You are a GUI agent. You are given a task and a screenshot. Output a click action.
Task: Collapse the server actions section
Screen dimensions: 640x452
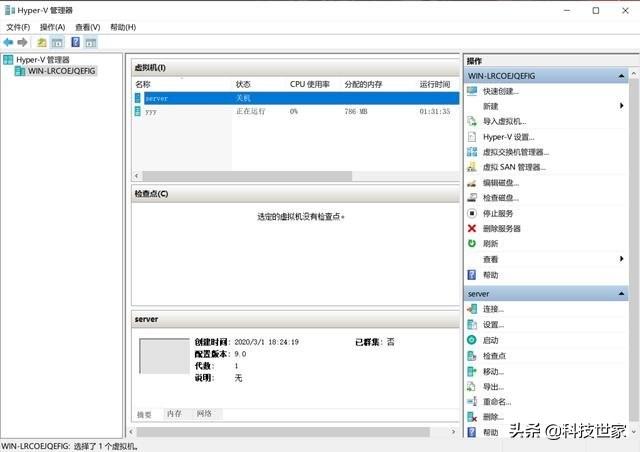pos(621,294)
